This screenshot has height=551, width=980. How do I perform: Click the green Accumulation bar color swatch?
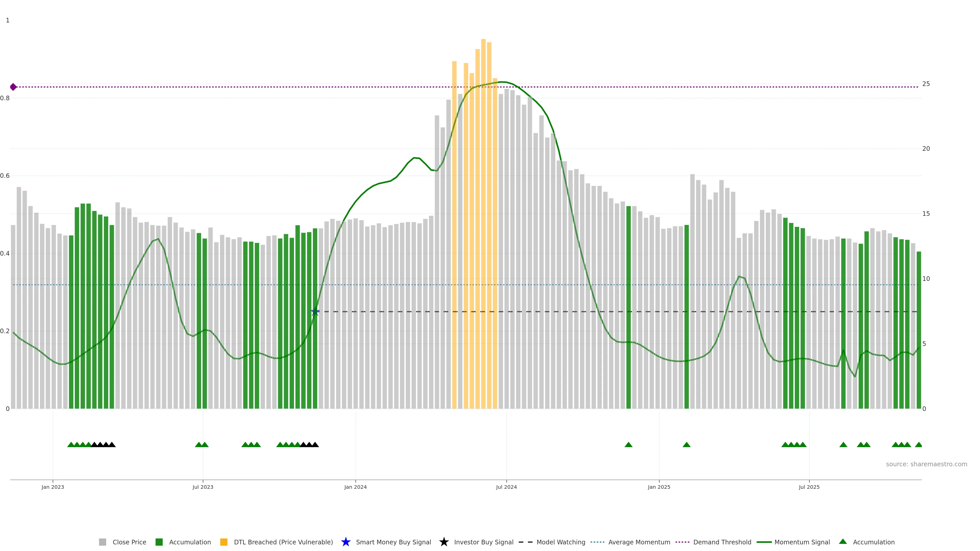[159, 542]
